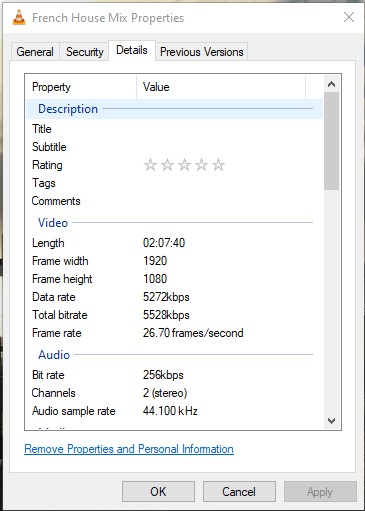
Task: Set rating to three stars
Action: [184, 165]
